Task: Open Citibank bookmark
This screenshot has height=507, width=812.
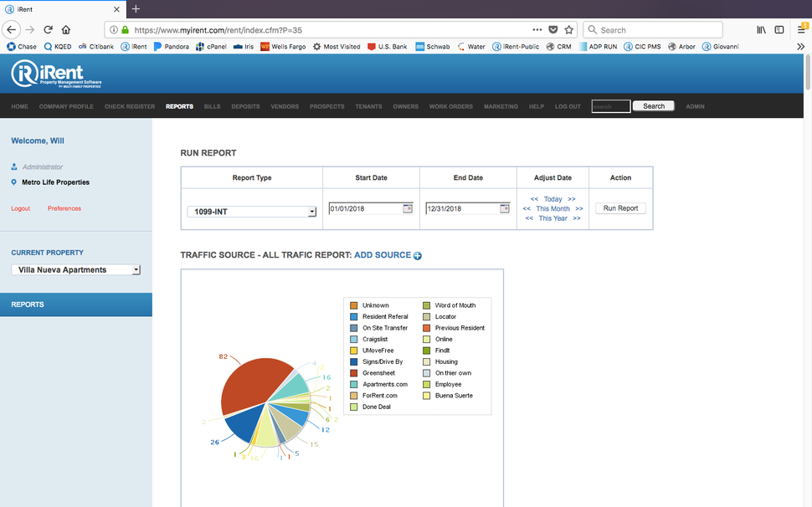Action: [x=96, y=47]
